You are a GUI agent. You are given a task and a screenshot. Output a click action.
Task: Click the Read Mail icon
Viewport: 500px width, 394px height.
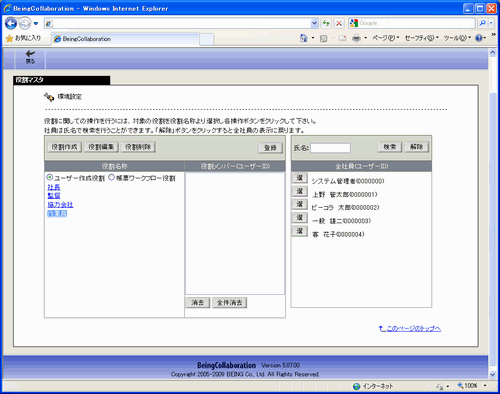coord(342,39)
